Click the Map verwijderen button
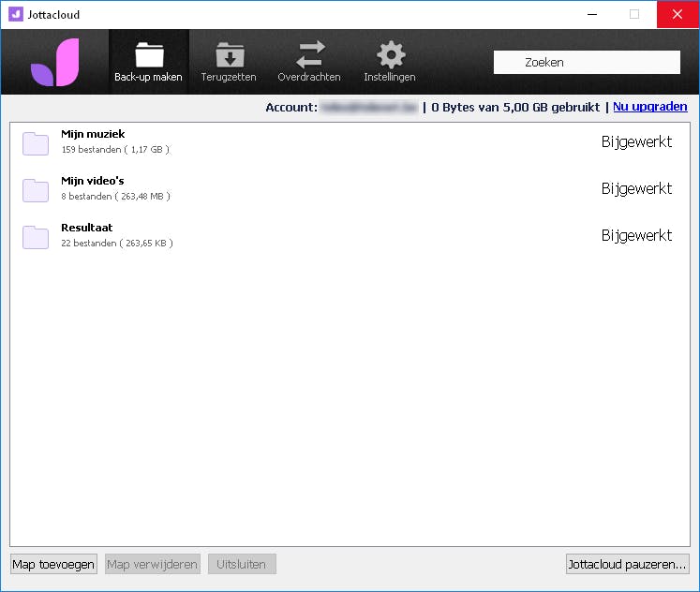The image size is (700, 592). pos(152,564)
